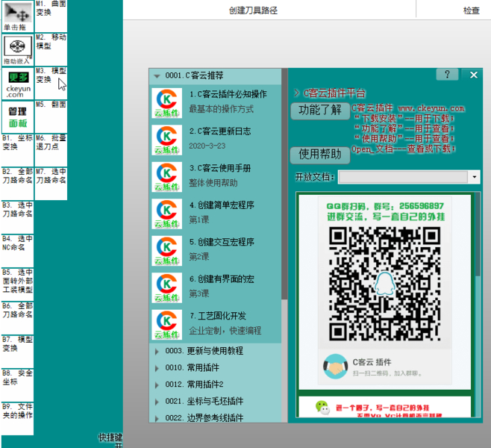Select the 7.工艺固化开发 list title
Screen dimensions: 491x448
218,316
